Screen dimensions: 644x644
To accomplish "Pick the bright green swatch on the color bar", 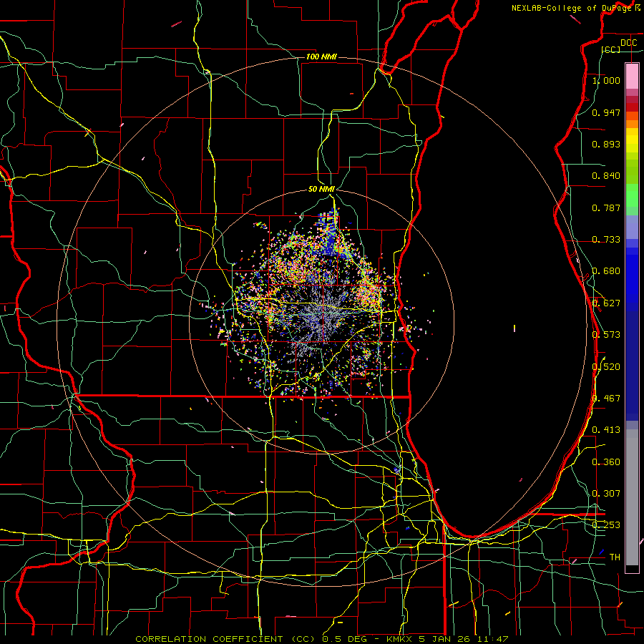I will click(x=632, y=195).
